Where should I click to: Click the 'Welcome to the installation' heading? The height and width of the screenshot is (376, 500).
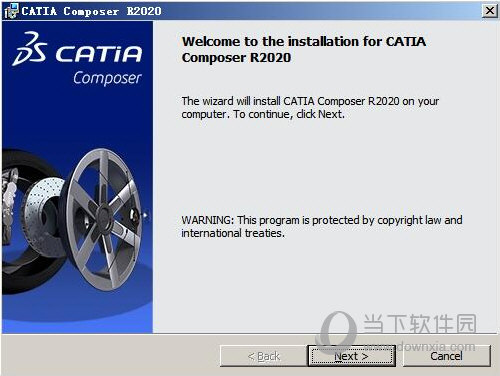pyautogui.click(x=303, y=49)
